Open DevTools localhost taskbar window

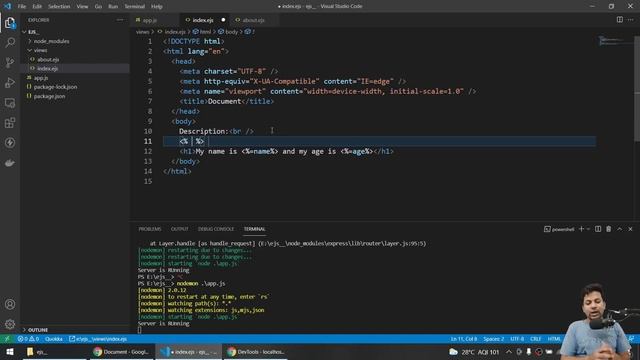pos(256,352)
